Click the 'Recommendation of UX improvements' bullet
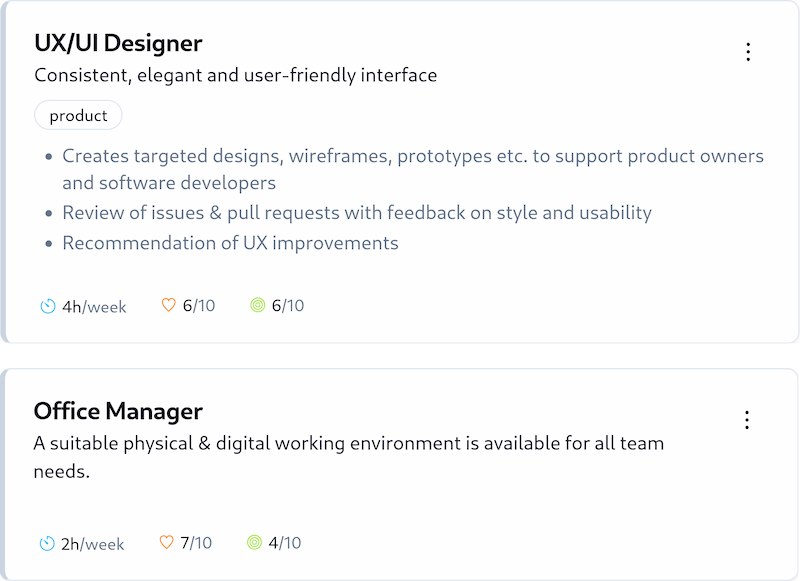The image size is (800, 581). (x=230, y=243)
